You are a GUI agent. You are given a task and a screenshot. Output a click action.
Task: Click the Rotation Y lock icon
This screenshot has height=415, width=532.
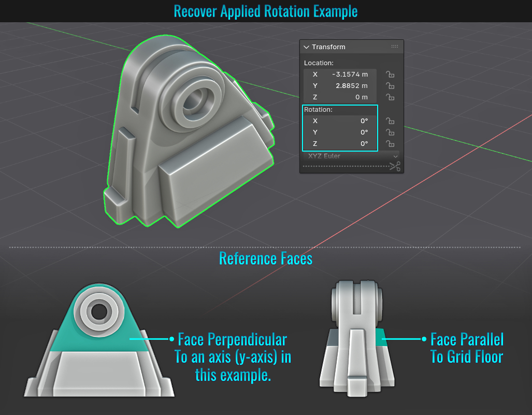[391, 132]
